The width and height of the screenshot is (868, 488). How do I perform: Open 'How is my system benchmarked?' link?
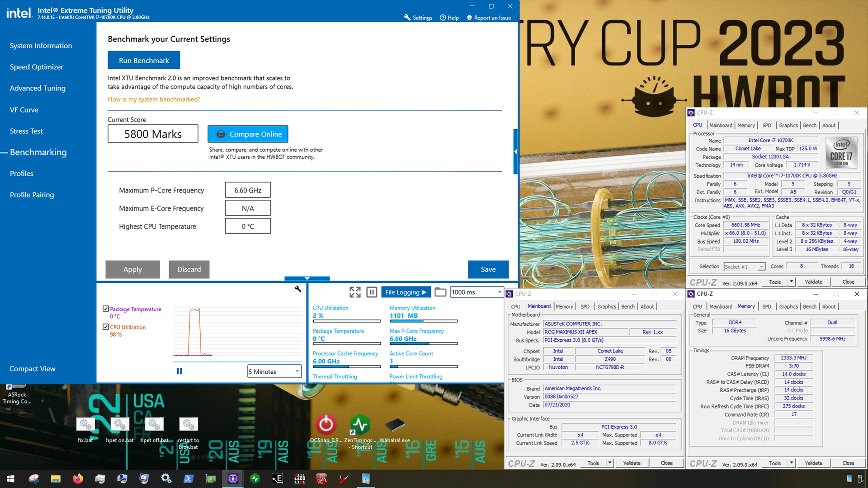pos(154,99)
